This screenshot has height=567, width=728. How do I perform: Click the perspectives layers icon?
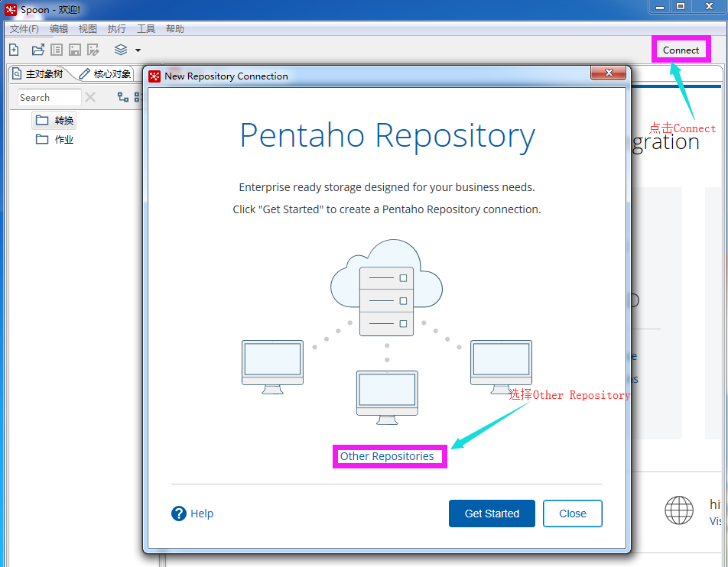[121, 50]
